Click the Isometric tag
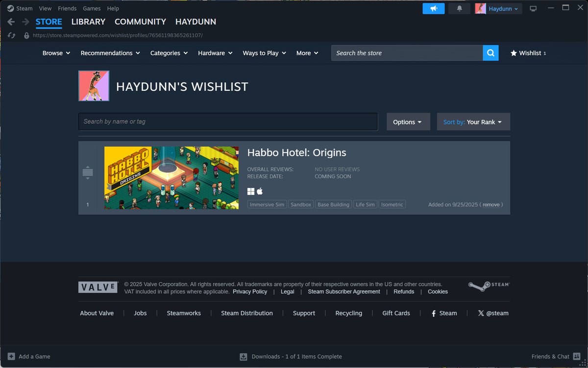 pos(392,205)
